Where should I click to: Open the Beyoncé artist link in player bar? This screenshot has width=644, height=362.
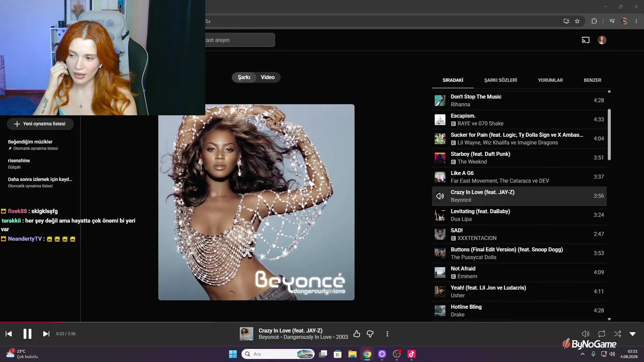pos(269,337)
